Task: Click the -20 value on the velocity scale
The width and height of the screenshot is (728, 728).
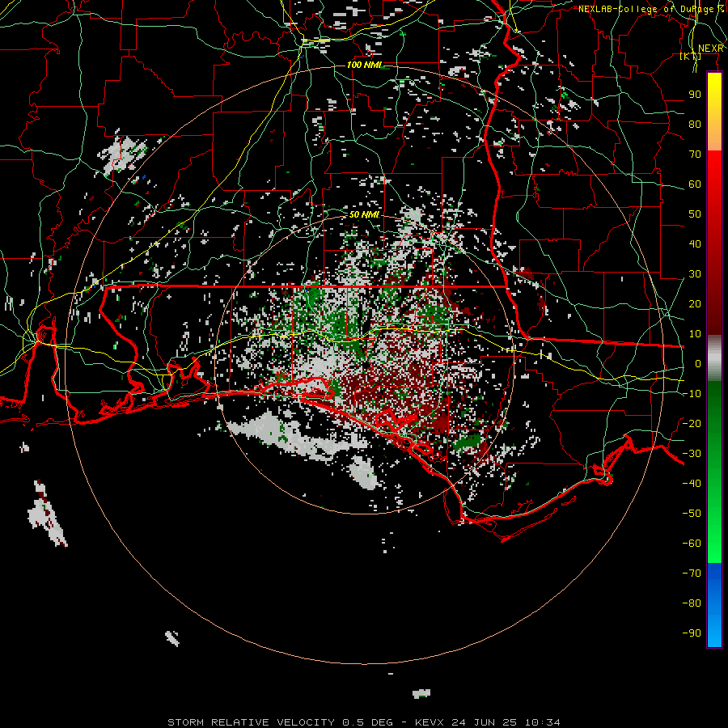Action: pos(692,423)
